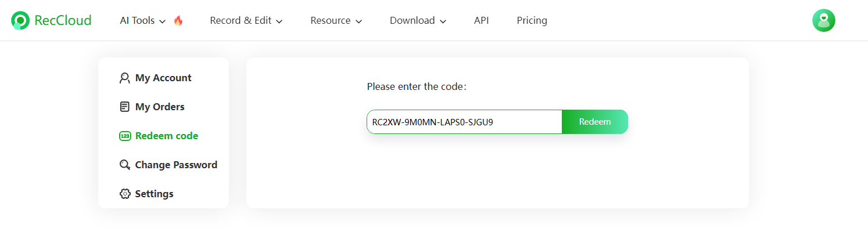
Task: Click the Redeem code 123 icon
Action: click(x=124, y=136)
